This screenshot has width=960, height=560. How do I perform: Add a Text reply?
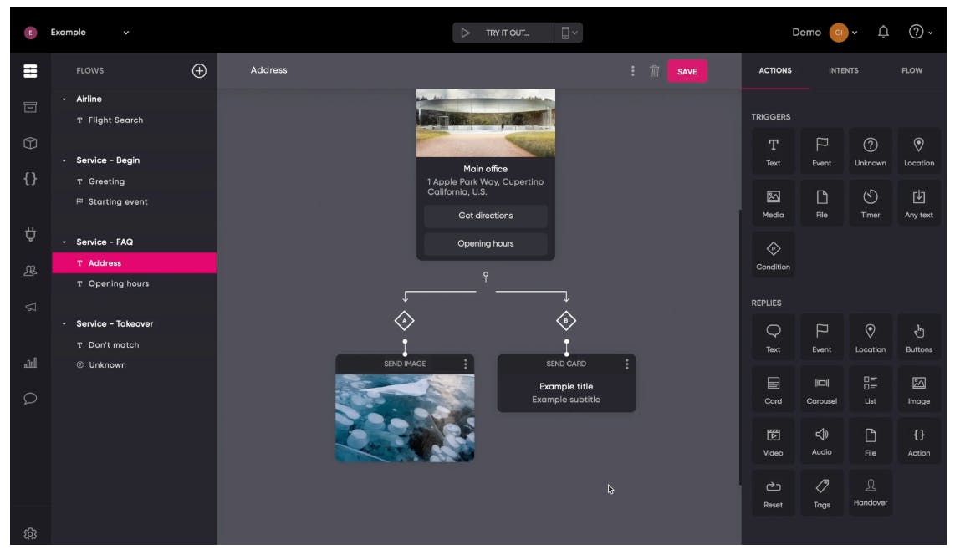773,338
